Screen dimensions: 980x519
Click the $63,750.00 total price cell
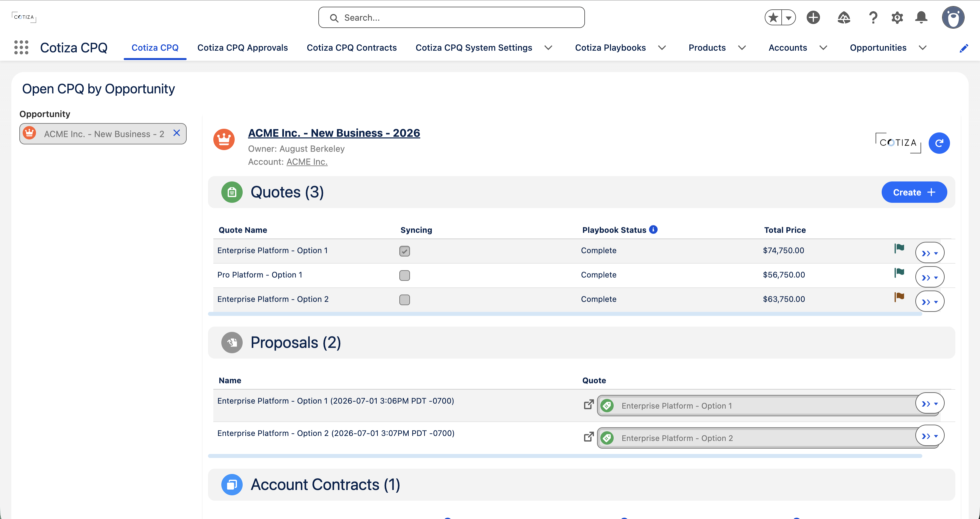[784, 299]
